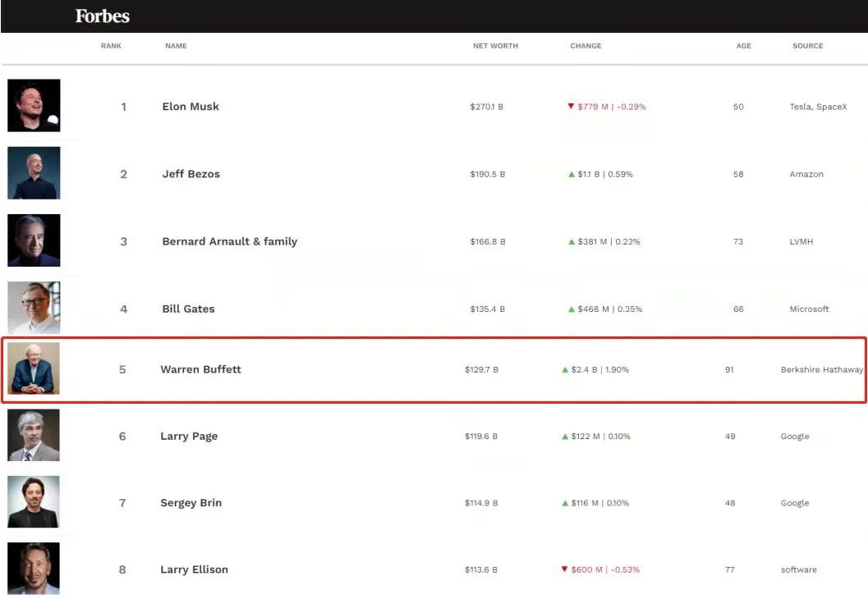
Task: Click the Forbes logo
Action: click(102, 16)
